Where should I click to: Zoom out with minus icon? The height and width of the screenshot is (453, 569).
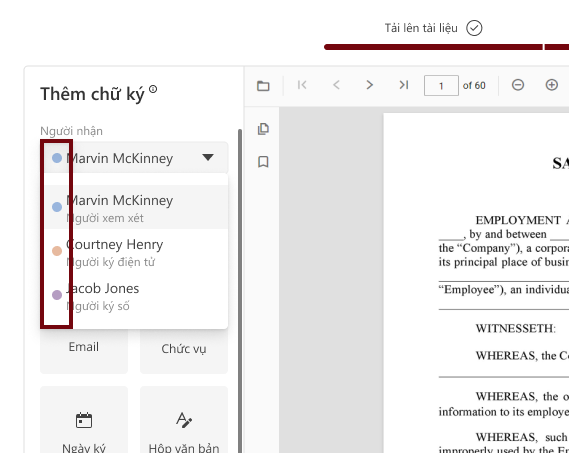(518, 85)
